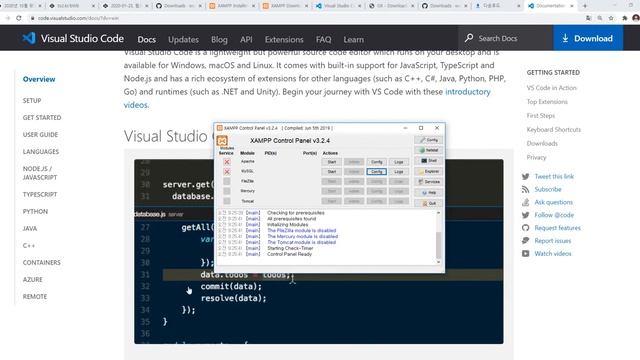The width and height of the screenshot is (640, 360).
Task: Toggle Mercury service checkbox
Action: [x=227, y=191]
